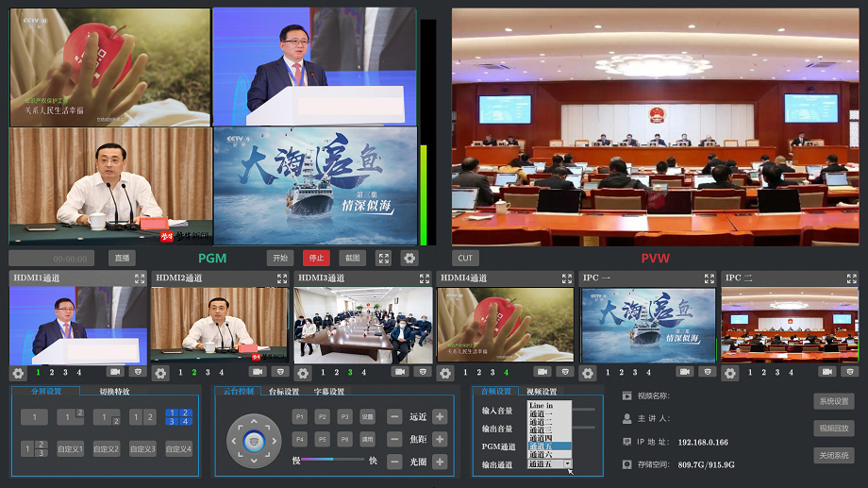The height and width of the screenshot is (488, 868).
Task: Open the 视频设置 tab
Action: tap(542, 392)
